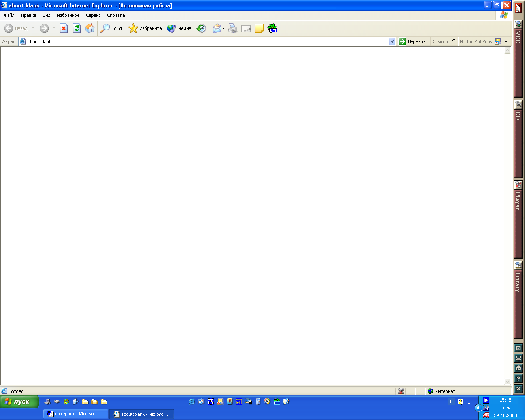525x420 pixels.
Task: Open the VCD panel in ATI sidebar
Action: pyautogui.click(x=518, y=59)
